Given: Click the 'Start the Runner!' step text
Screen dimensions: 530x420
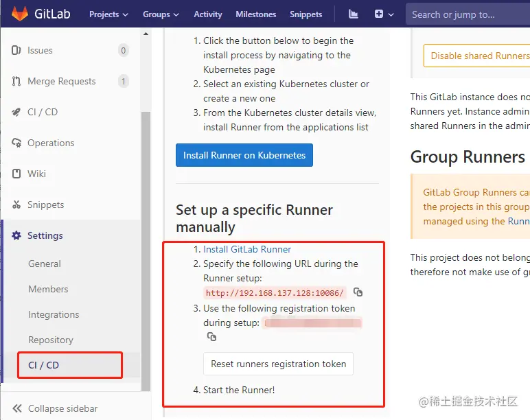Looking at the screenshot, I should (239, 390).
